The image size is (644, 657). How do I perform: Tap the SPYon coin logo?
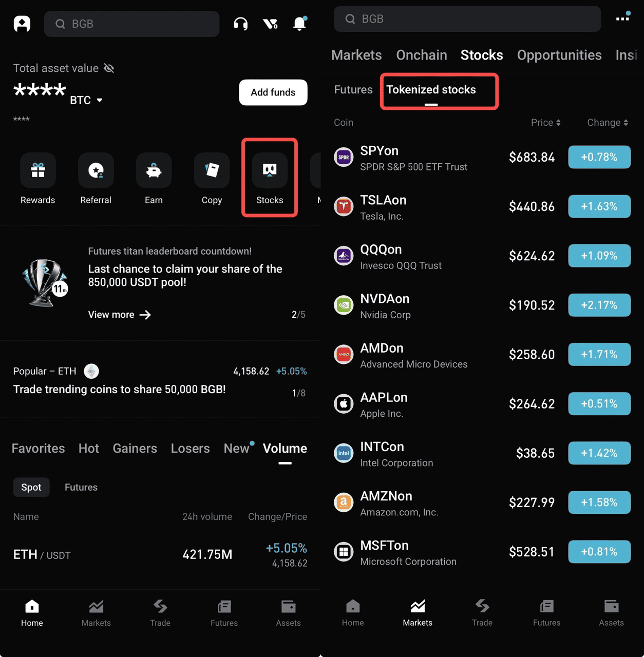pyautogui.click(x=343, y=157)
